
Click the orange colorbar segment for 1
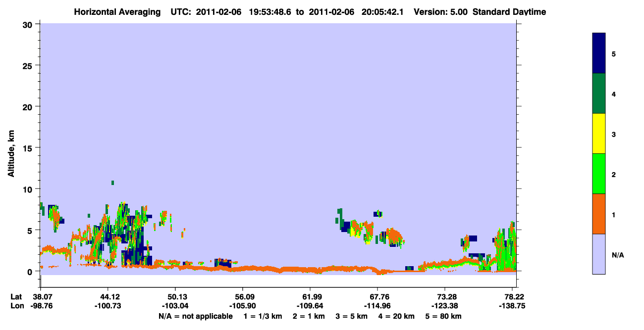(x=599, y=214)
